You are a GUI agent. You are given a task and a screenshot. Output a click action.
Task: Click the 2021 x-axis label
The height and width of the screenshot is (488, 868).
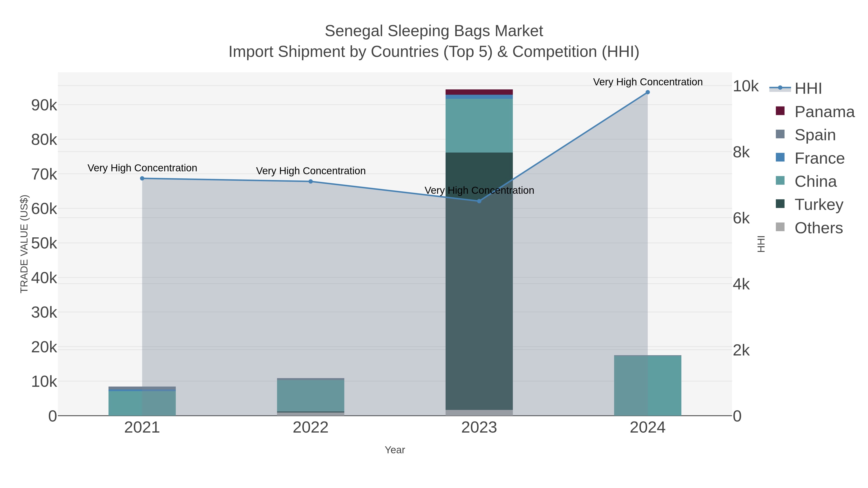pyautogui.click(x=142, y=428)
